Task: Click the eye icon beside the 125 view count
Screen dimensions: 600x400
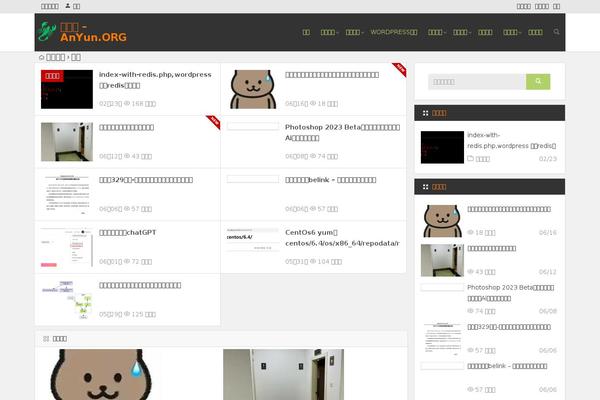Action: click(x=127, y=314)
